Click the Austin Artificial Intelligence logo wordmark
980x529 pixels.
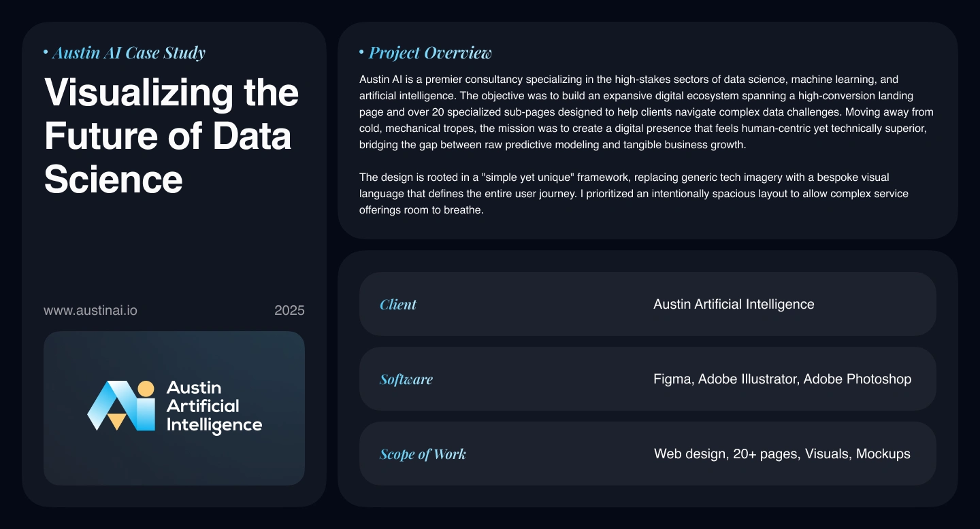tap(214, 407)
